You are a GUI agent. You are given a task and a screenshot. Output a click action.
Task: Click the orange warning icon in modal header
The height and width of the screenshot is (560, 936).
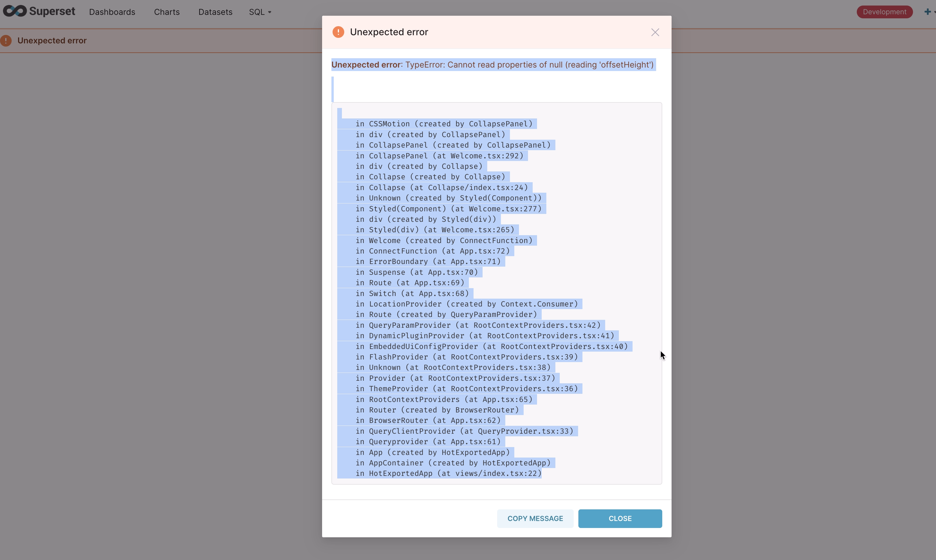338,32
